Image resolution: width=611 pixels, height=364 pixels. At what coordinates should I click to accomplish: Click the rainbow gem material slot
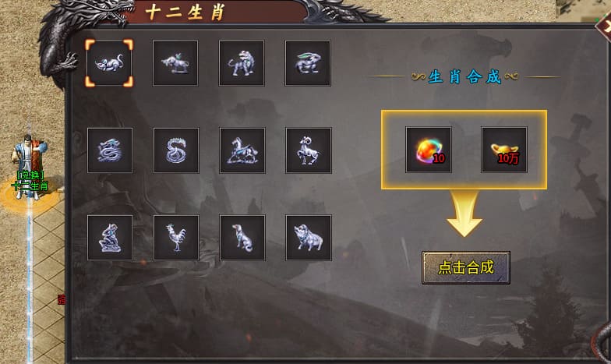[429, 150]
